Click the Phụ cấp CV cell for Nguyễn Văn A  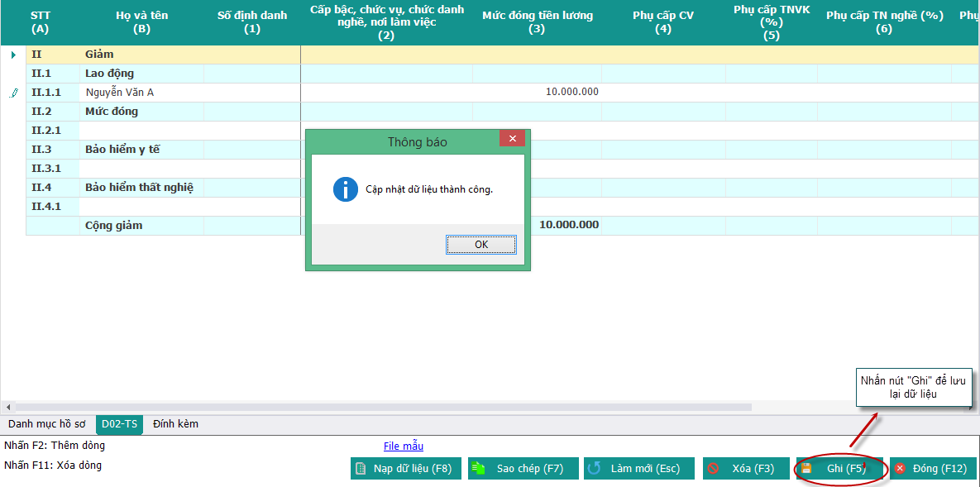coord(663,93)
